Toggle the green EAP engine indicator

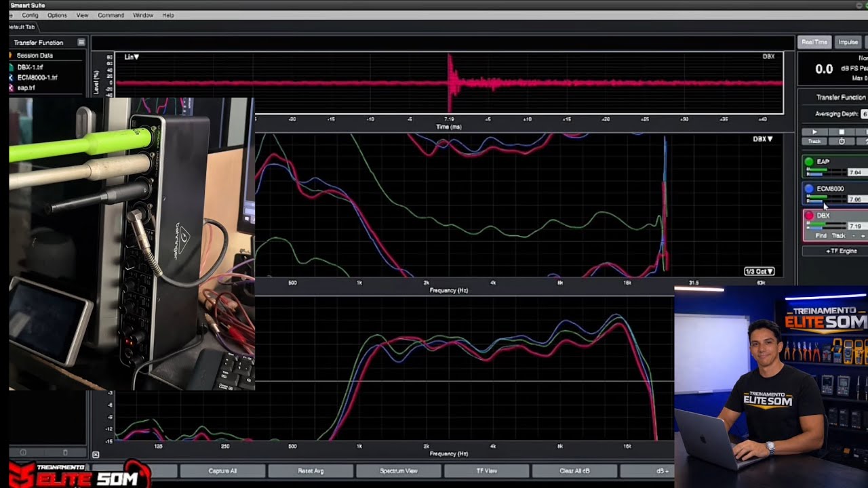tap(809, 162)
